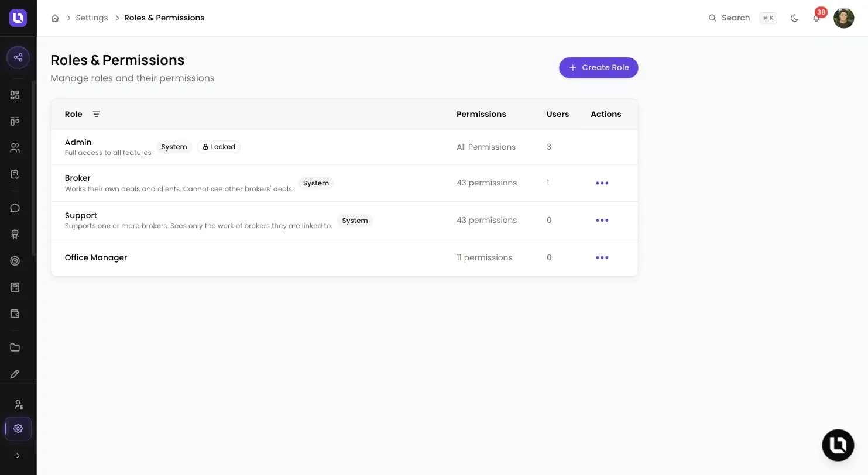The width and height of the screenshot is (868, 475).
Task: Click the System badge on Support row
Action: coord(355,221)
